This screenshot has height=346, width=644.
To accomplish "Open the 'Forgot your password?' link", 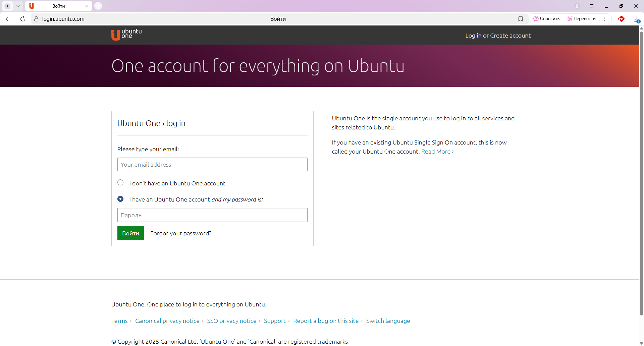I will click(x=181, y=233).
